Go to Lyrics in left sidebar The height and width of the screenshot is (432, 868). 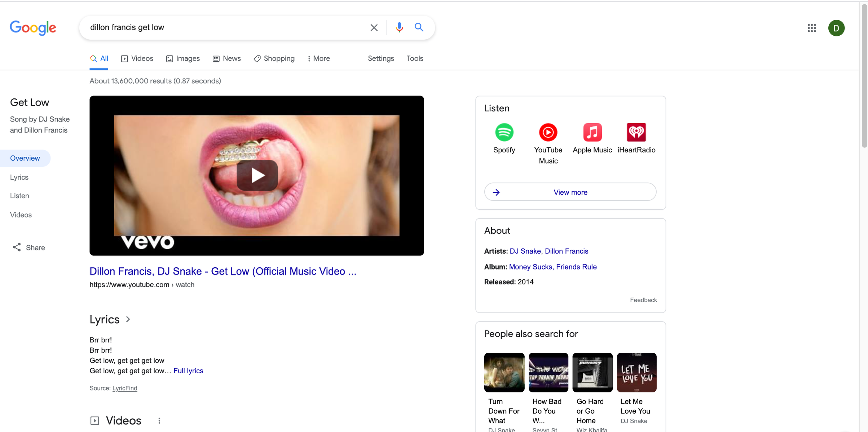19,177
